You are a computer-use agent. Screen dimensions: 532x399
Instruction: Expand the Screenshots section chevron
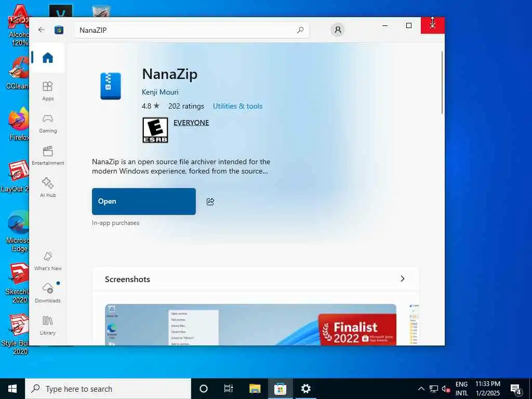tap(403, 278)
